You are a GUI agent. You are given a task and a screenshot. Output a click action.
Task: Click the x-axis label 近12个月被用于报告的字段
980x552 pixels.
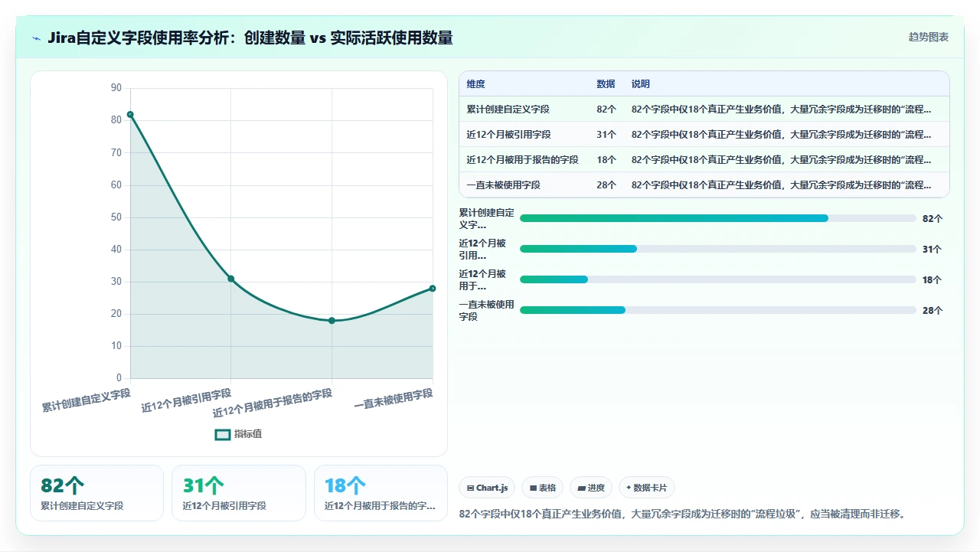click(273, 403)
